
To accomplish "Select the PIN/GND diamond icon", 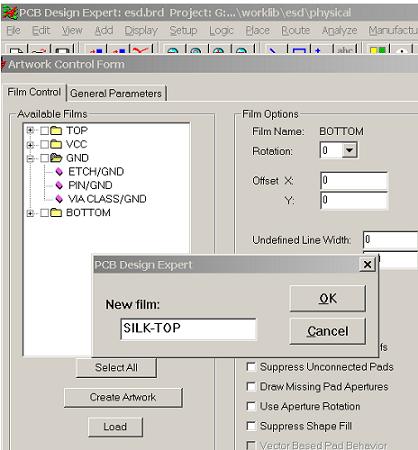I will click(x=59, y=185).
